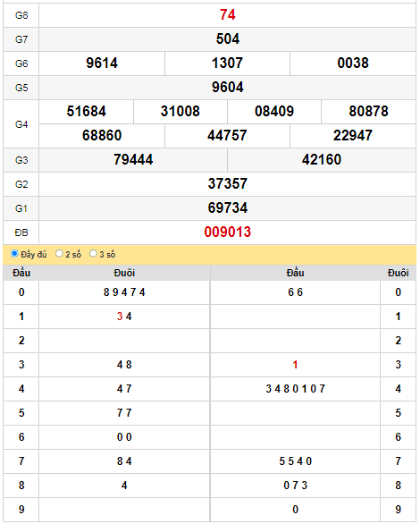Click the left "Đầu" column header
420x524 pixels.
21,273
